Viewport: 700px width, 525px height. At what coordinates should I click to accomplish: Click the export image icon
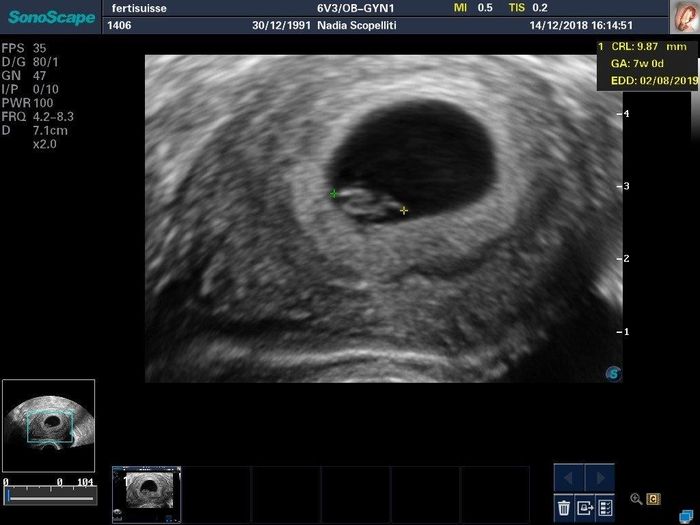click(585, 507)
